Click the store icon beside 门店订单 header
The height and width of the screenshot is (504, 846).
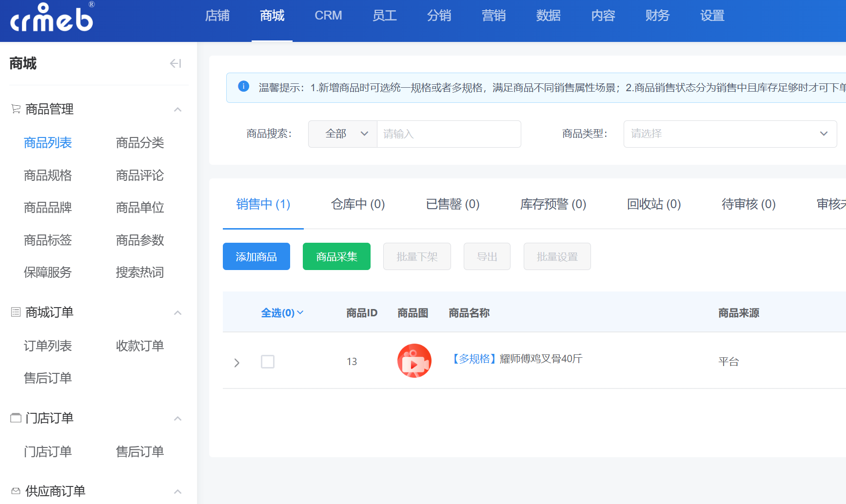point(16,418)
